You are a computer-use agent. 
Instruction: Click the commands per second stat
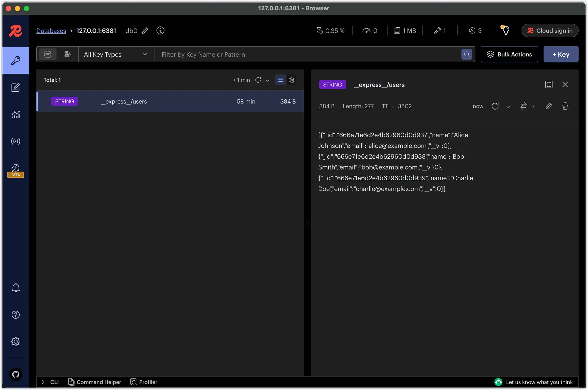[x=370, y=31]
